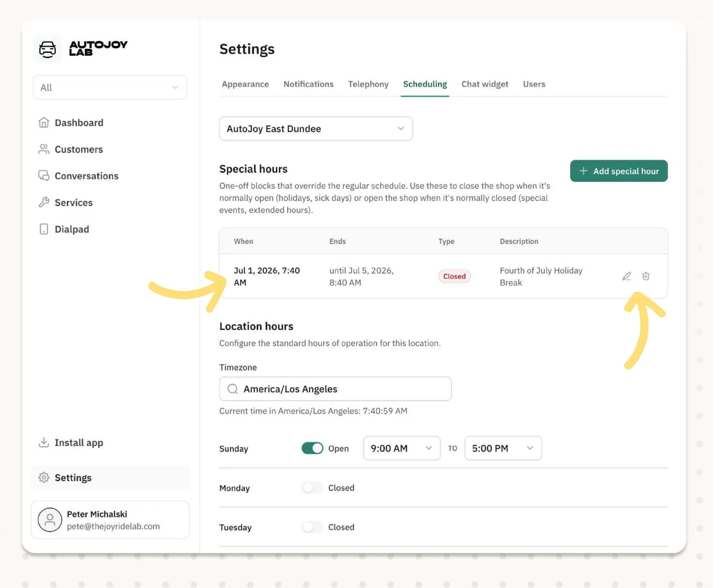This screenshot has height=588, width=713.
Task: Click the When column header
Action: [x=243, y=241]
